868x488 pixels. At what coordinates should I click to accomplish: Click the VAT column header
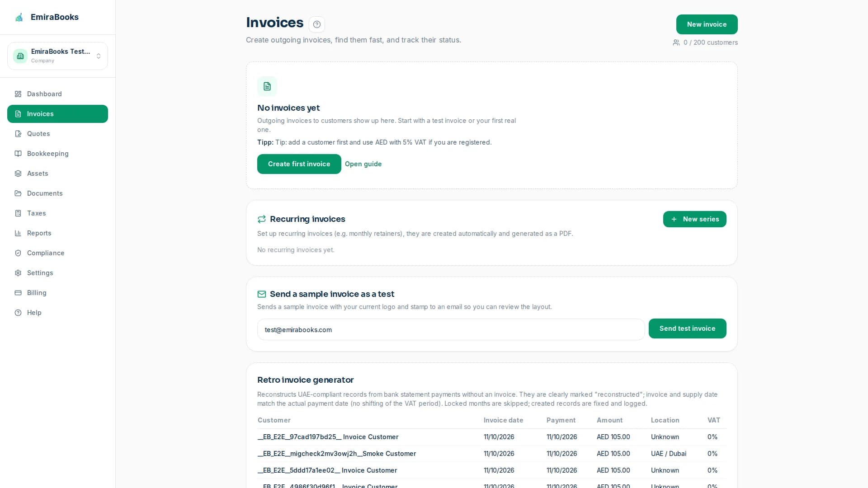pyautogui.click(x=714, y=420)
